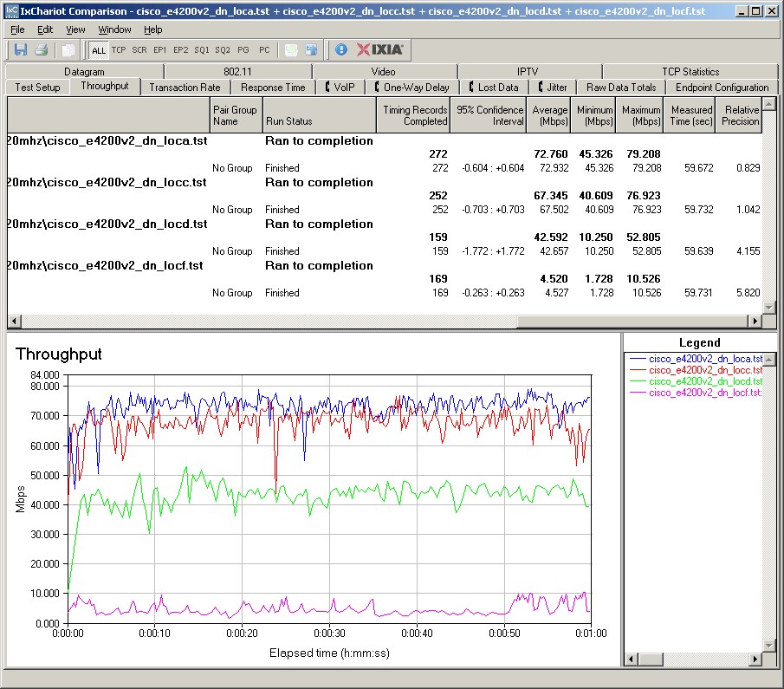Open the One-Way Delay tab
Screen dimensions: 784x689
[412, 87]
